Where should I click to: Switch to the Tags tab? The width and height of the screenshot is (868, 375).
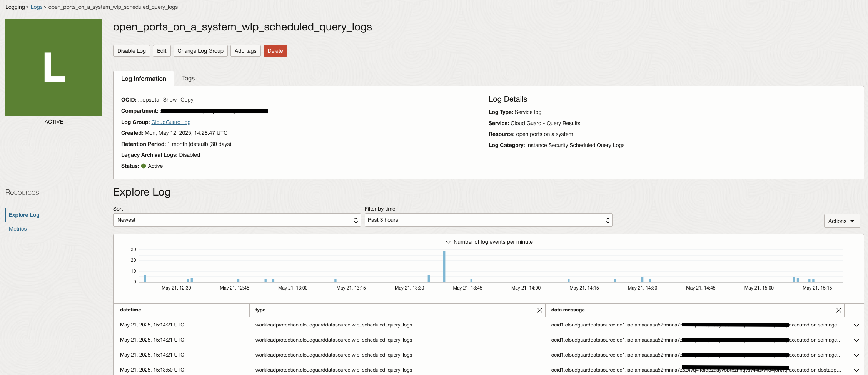pos(188,78)
